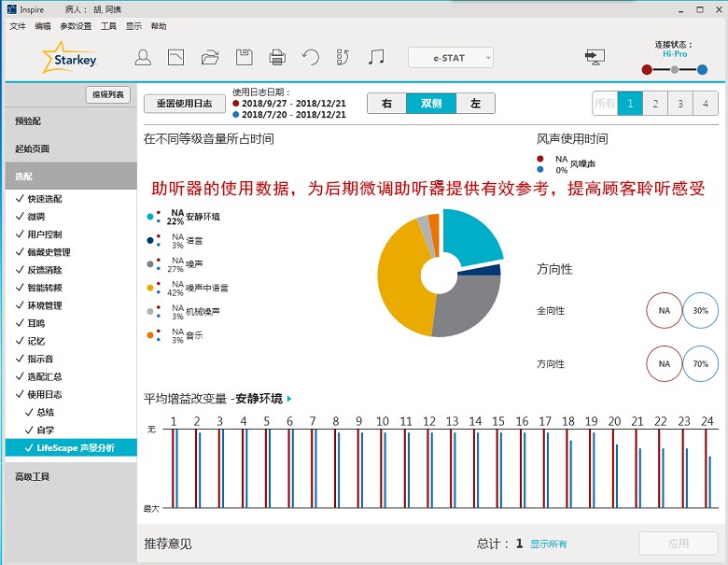
Task: Expand the 安静环境 environment selector arrow
Action: click(x=289, y=399)
